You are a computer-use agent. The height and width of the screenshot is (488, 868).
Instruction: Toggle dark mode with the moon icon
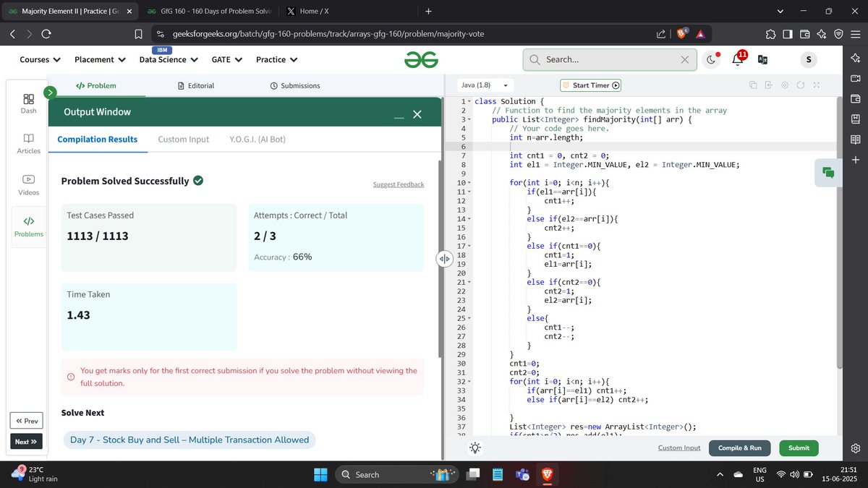[712, 59]
